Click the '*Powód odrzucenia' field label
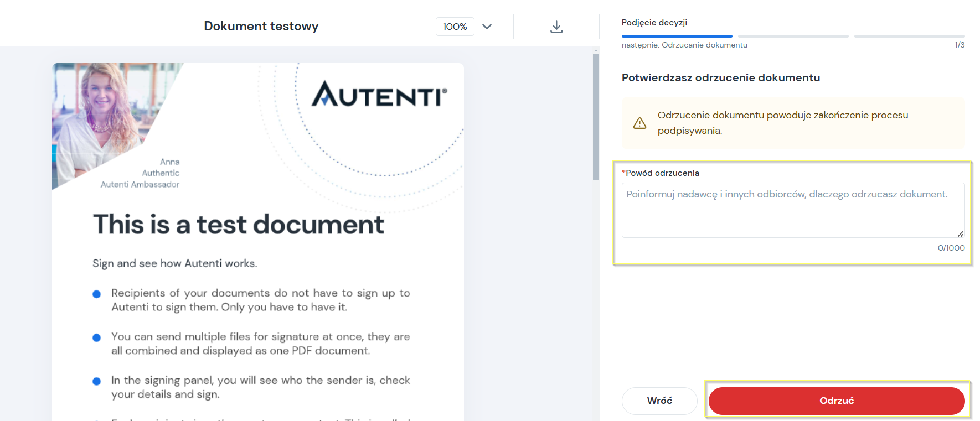Image resolution: width=980 pixels, height=421 pixels. [x=661, y=173]
